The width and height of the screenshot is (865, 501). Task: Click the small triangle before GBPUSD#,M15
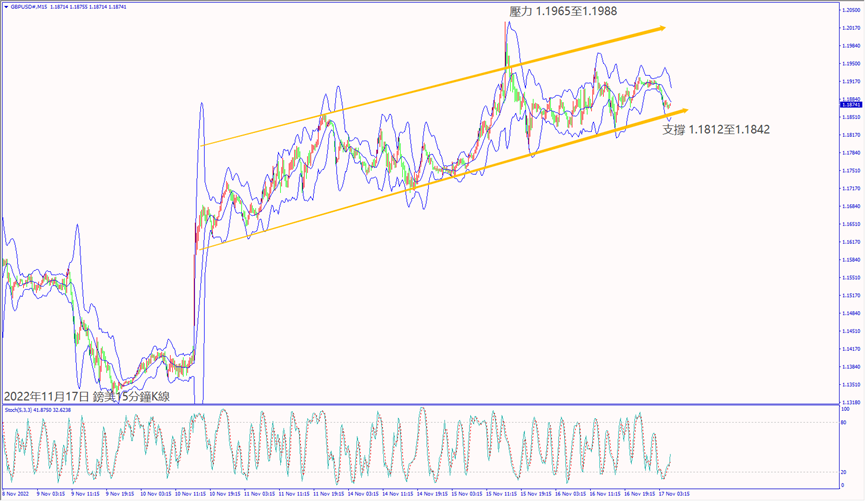coord(4,5)
